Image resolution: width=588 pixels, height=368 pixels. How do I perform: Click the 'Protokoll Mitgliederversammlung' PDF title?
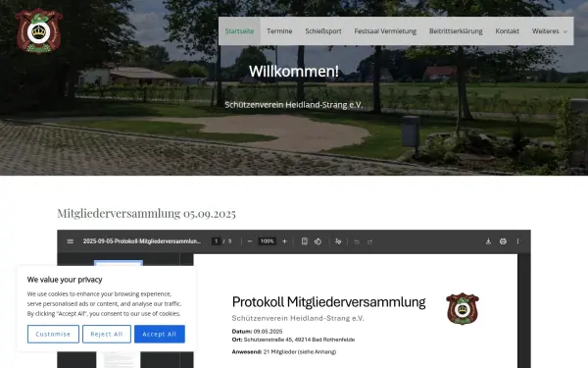[329, 302]
